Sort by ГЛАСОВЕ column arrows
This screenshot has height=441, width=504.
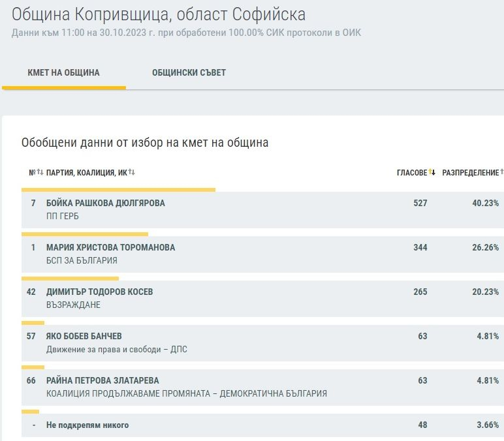(x=432, y=172)
